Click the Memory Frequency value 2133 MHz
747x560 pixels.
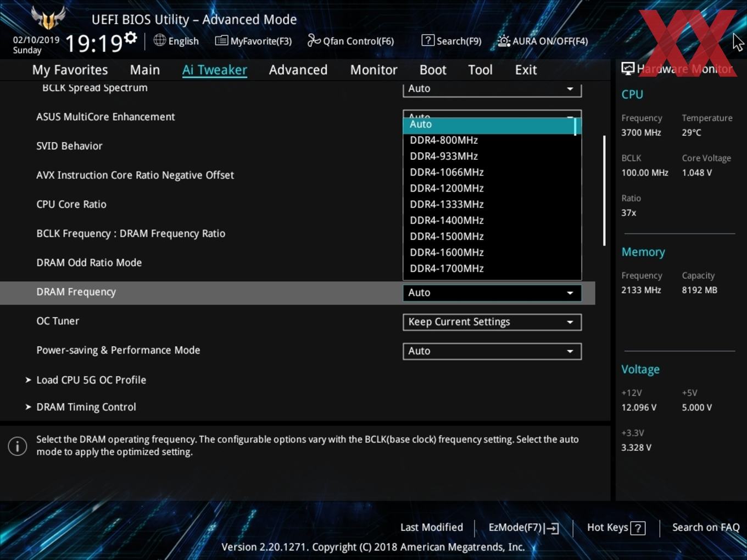pos(641,290)
